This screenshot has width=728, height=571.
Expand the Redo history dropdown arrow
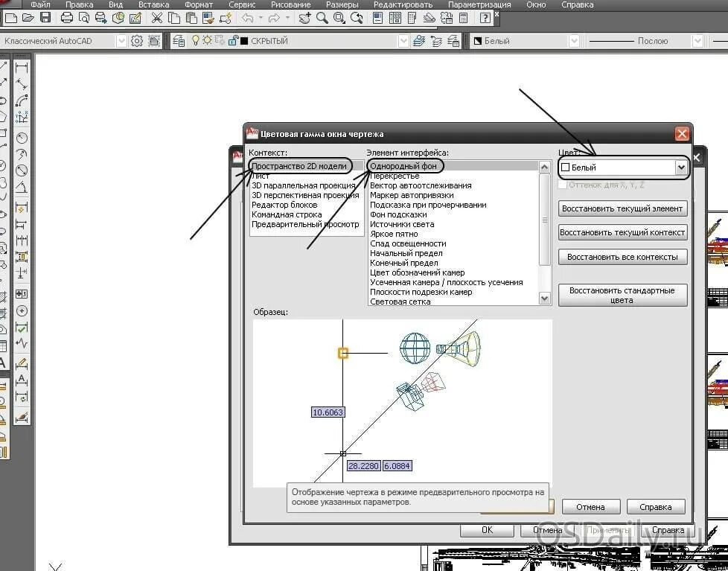click(288, 18)
